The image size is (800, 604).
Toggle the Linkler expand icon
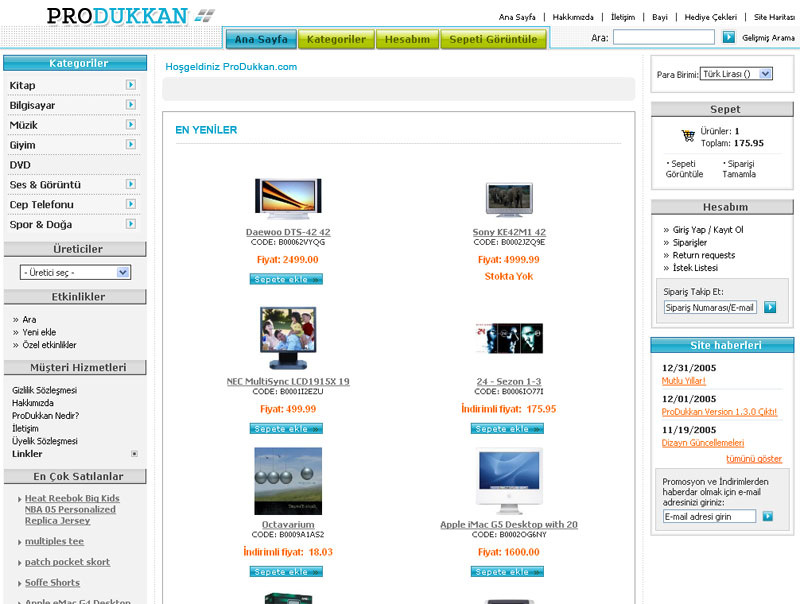click(134, 454)
